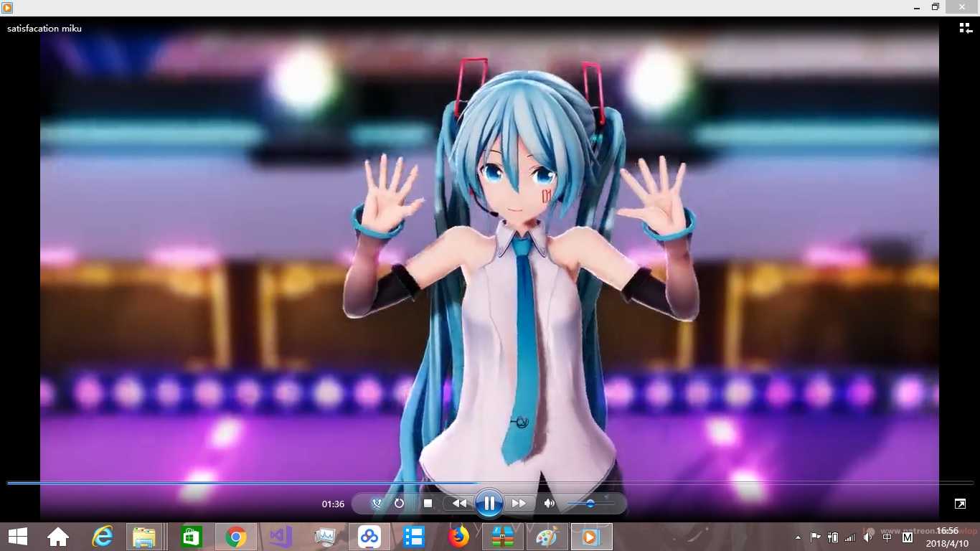980x551 pixels.
Task: Show hidden system tray icons
Action: point(798,537)
